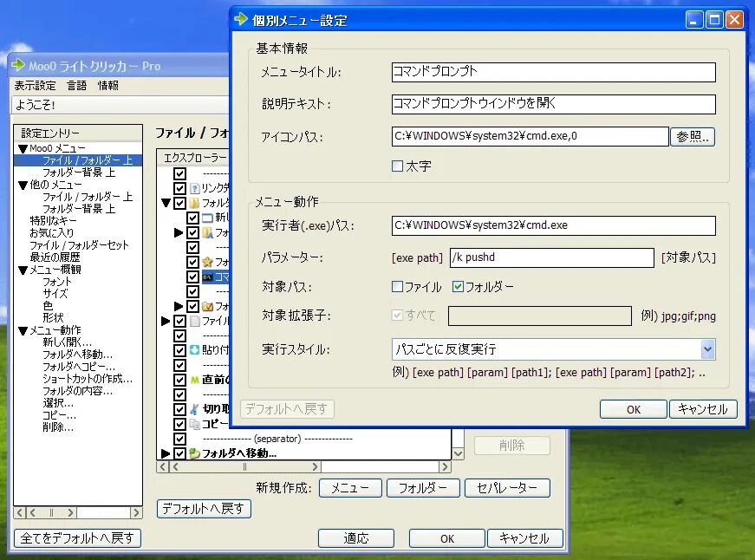Click the copy pages icon beside コピー

pyautogui.click(x=194, y=424)
